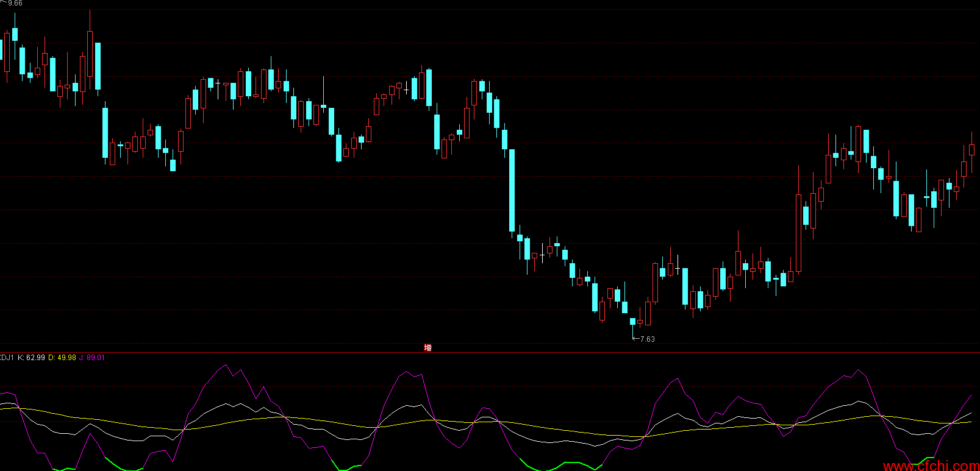Click the 7.63 low price label
This screenshot has height=471, width=980.
tap(647, 339)
